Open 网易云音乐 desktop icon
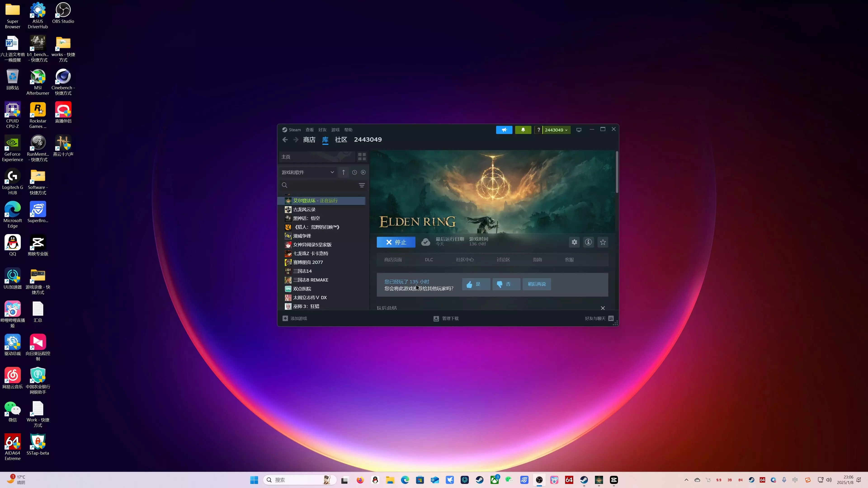The height and width of the screenshot is (488, 868). click(12, 378)
